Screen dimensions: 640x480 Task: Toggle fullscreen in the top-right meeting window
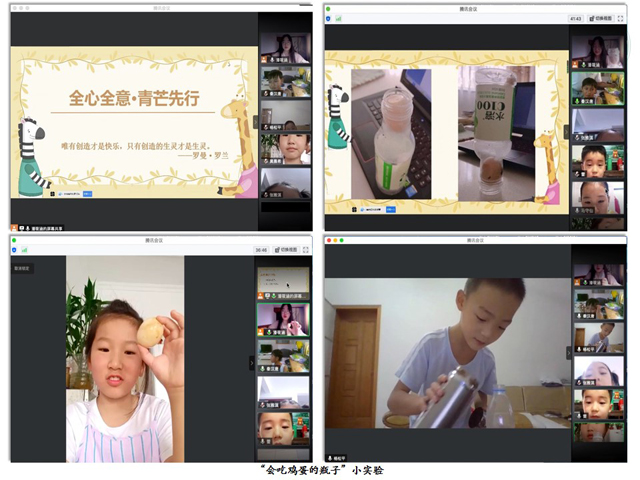[x=619, y=18]
